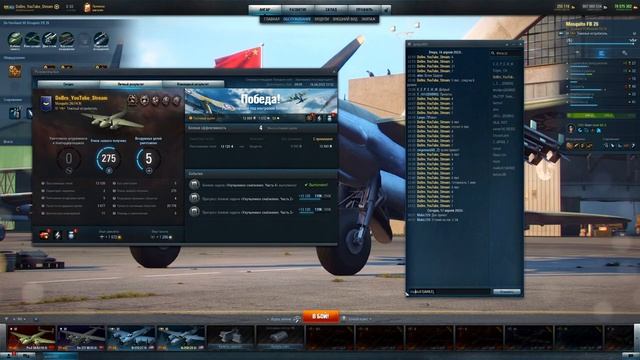Click the second achievement medal in results

coord(144,100)
